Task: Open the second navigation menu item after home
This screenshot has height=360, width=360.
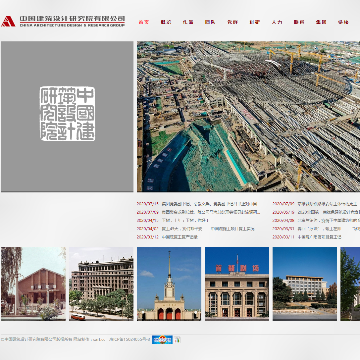Action: [166, 22]
